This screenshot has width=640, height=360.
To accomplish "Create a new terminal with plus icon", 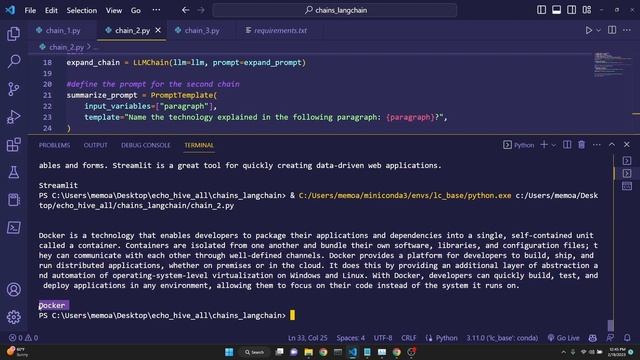I will point(544,144).
